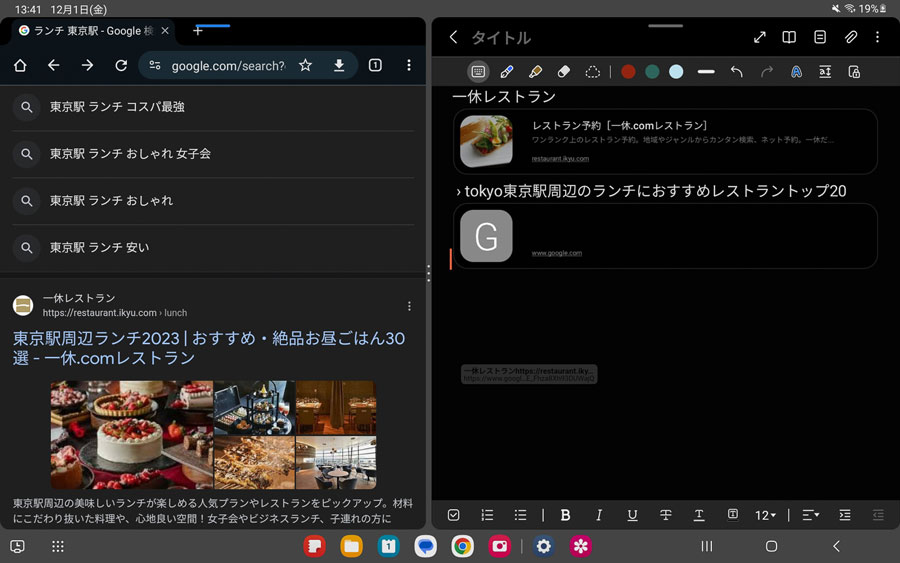Select keyboard text input mode

(x=478, y=72)
